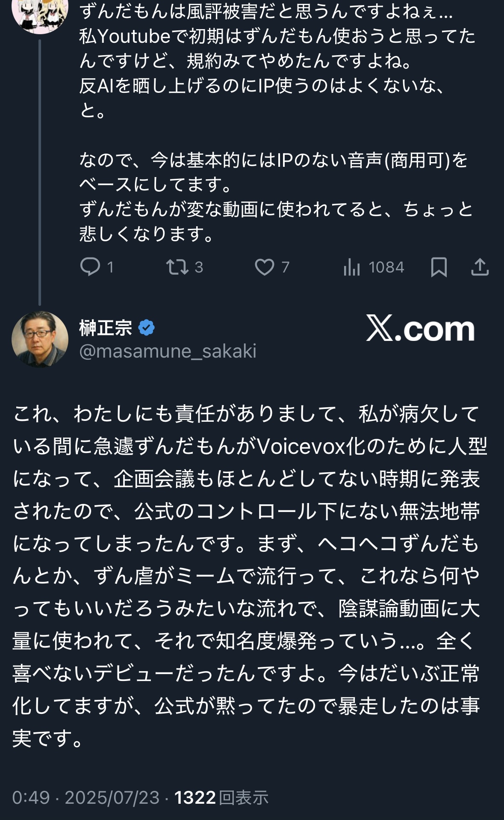This screenshot has width=504, height=820.
Task: Tap the 1322 回表示 view count
Action: [x=221, y=798]
